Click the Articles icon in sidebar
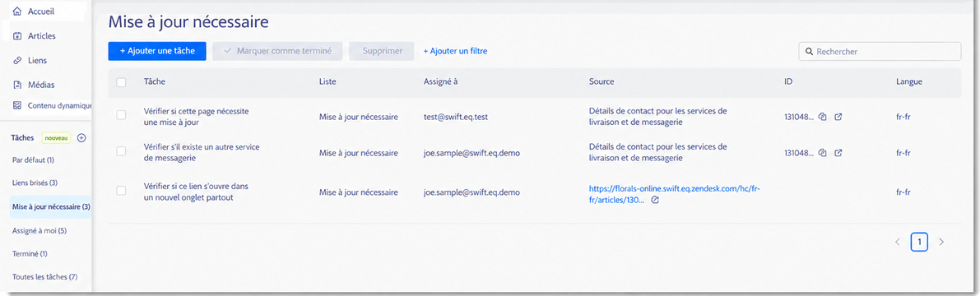The height and width of the screenshot is (296, 980). pyautogui.click(x=17, y=36)
